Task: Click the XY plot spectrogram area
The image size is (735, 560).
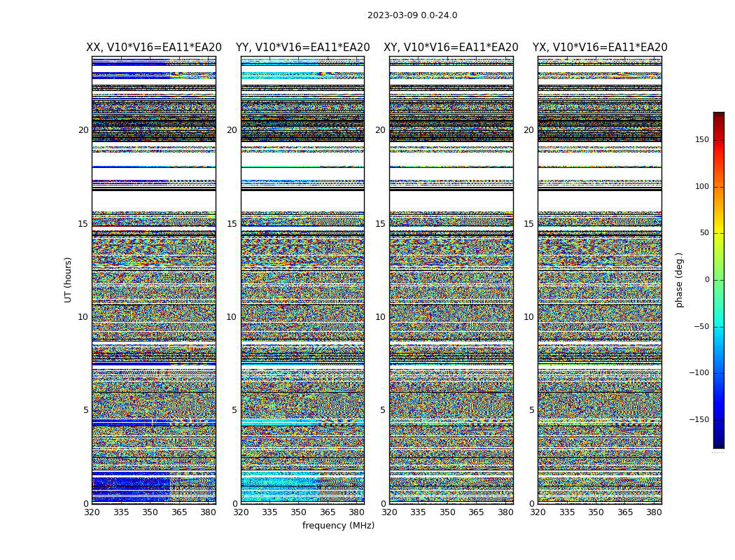Action: pyautogui.click(x=451, y=280)
